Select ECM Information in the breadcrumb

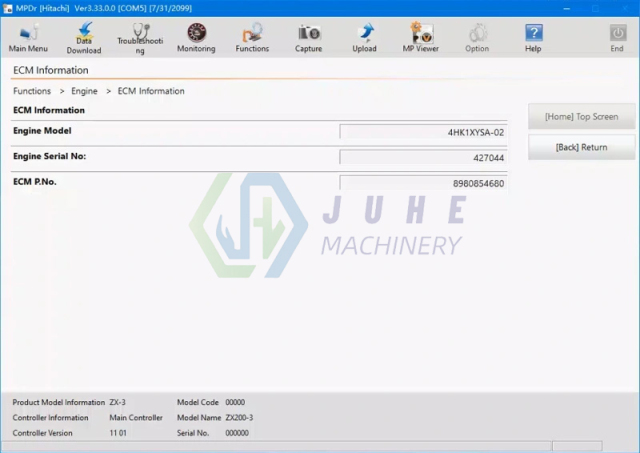click(151, 91)
